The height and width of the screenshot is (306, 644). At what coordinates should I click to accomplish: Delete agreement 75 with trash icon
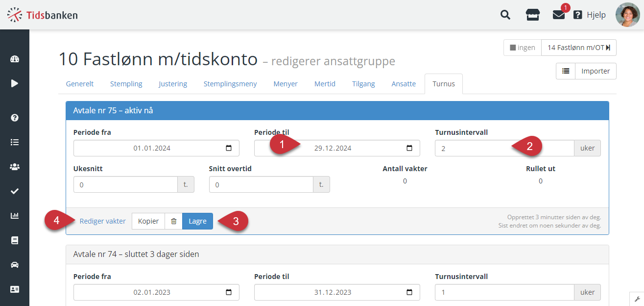pos(173,221)
